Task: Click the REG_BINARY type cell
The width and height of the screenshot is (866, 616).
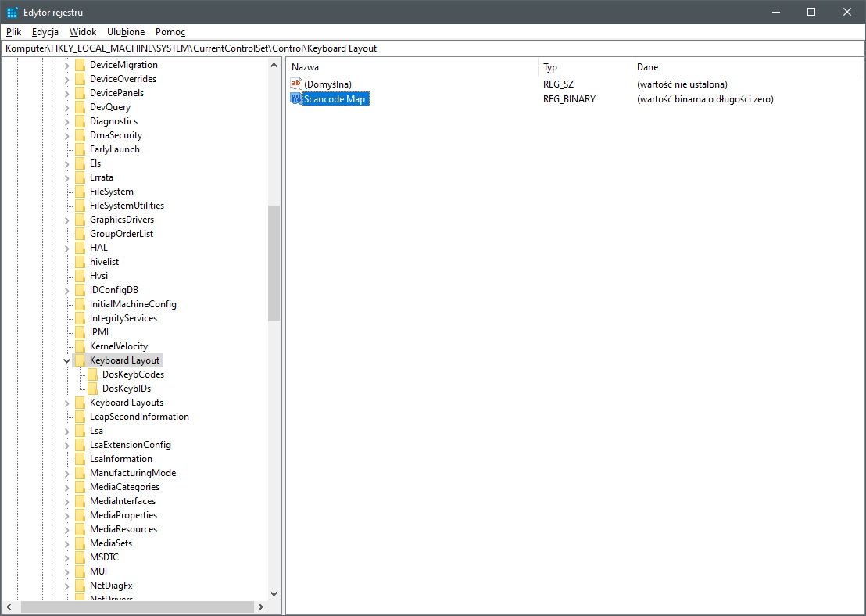Action: point(569,99)
